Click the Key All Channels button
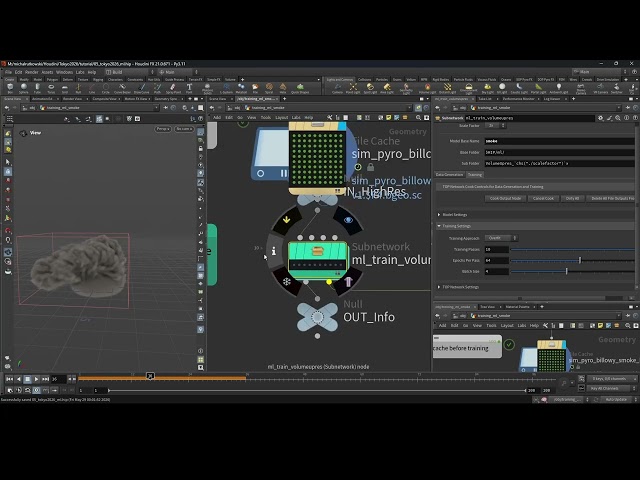 [608, 389]
